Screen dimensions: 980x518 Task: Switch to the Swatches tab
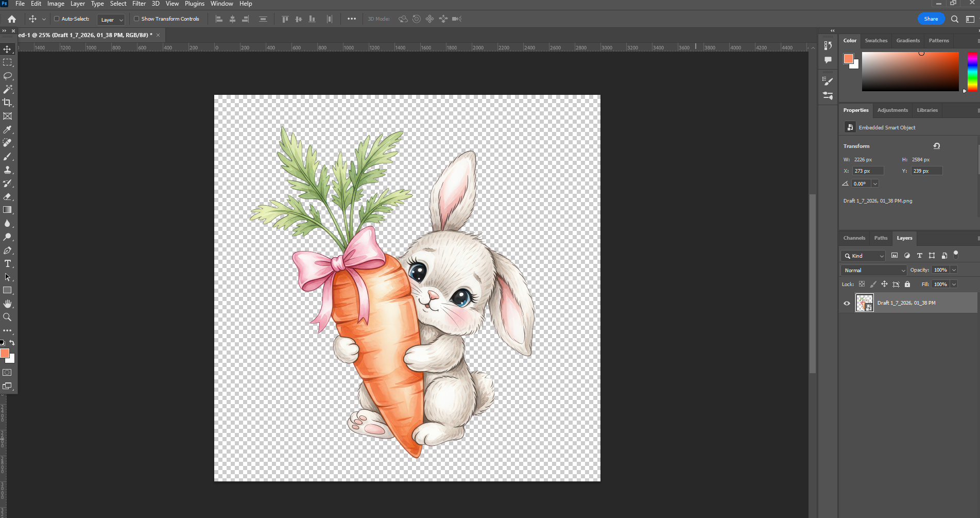pos(876,41)
